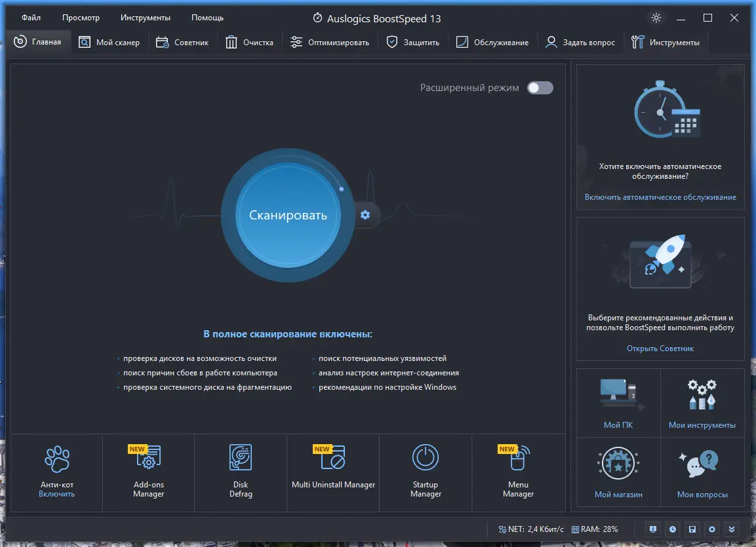Open the Add-ons Manager
The image size is (756, 547).
(x=148, y=473)
